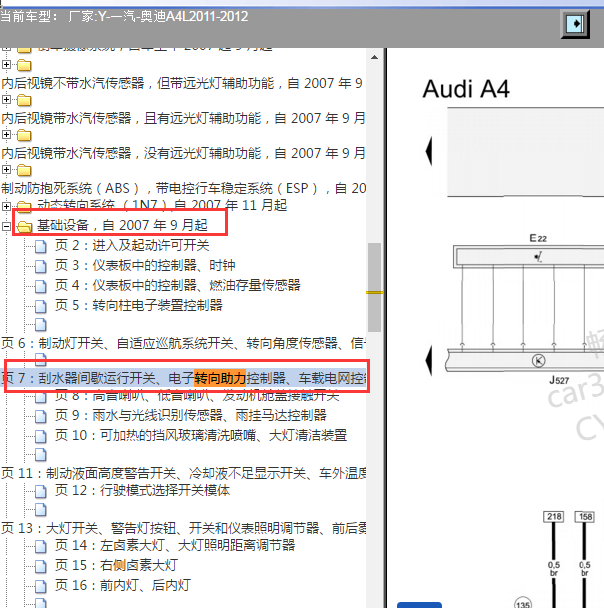The height and width of the screenshot is (608, 604).
Task: Click document icon of 页 16 row
Action: click(x=41, y=587)
